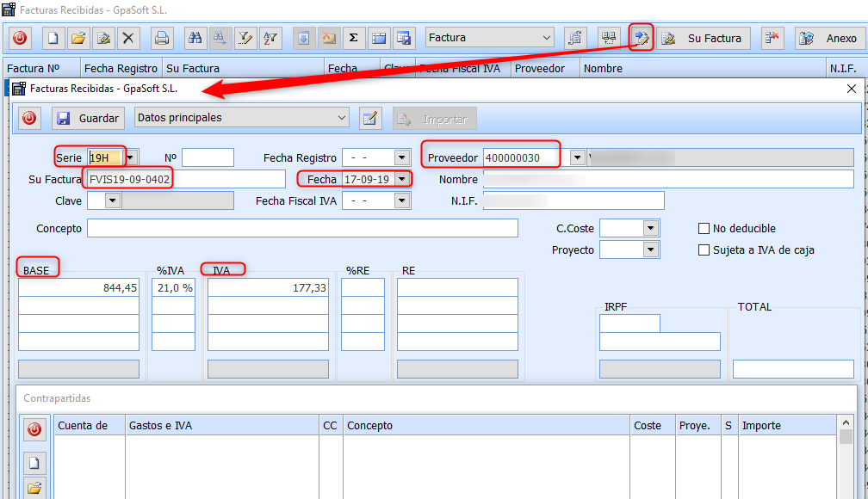Click the sigma sum icon in toolbar
The height and width of the screenshot is (499, 868).
[x=354, y=38]
